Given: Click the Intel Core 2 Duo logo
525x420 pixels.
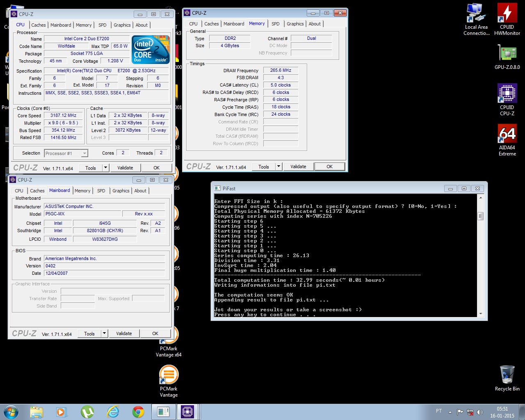Looking at the screenshot, I should coord(151,49).
